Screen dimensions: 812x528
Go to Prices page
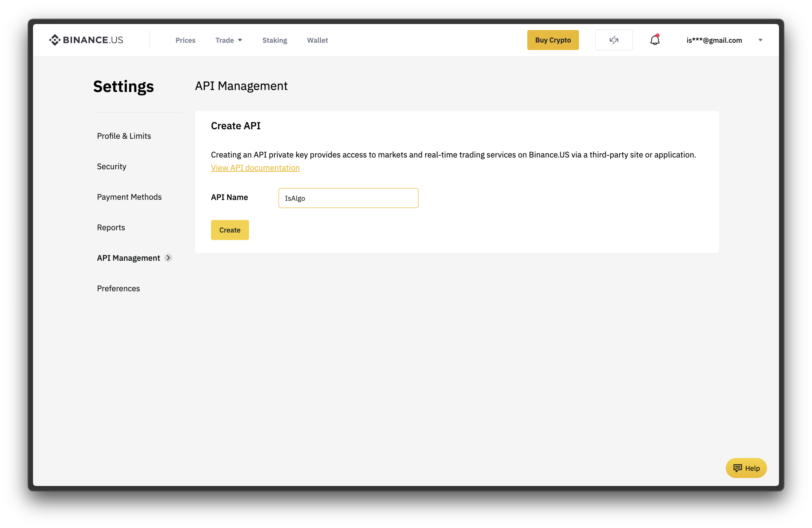pos(185,40)
